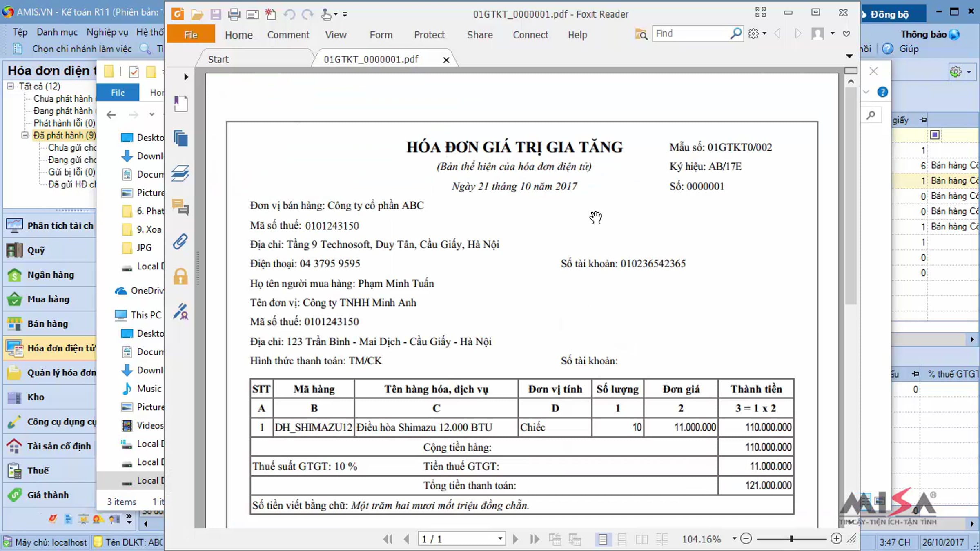Print the PDF using the printer icon
The image size is (980, 551).
point(234,14)
